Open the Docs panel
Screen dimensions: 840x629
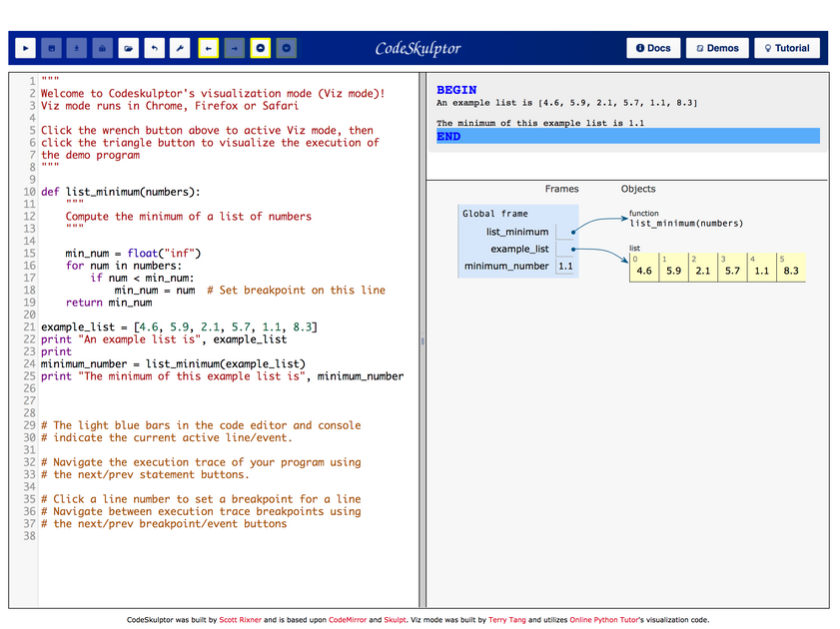(652, 47)
